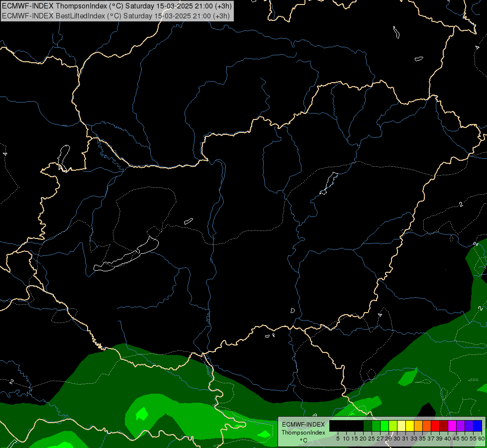This screenshot has height=448, width=487.
Task: Click the °C unit label in legend
Action: coord(304,440)
